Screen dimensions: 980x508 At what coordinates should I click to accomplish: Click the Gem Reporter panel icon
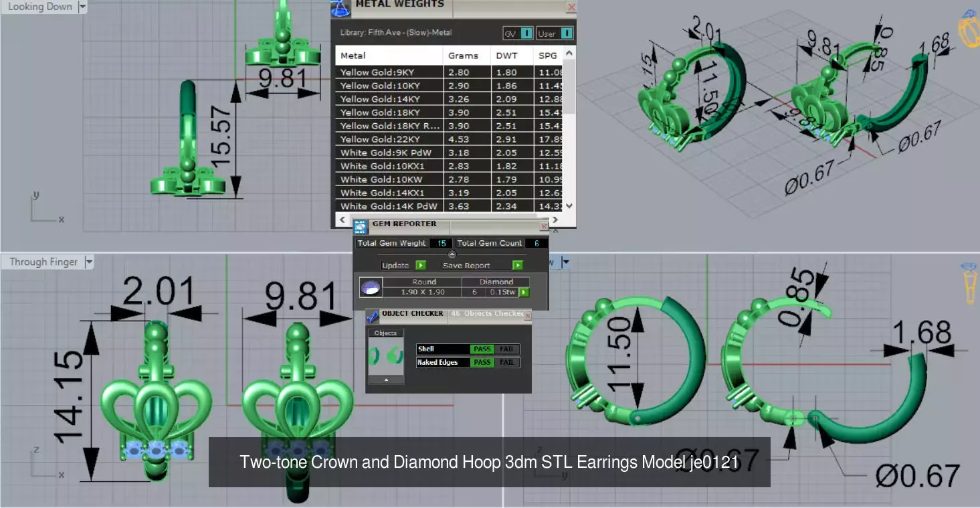pos(361,226)
